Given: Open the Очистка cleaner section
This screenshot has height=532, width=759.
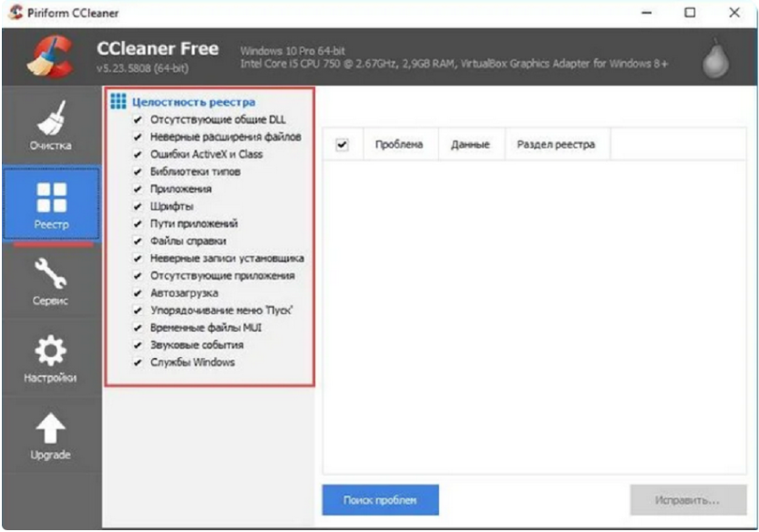Looking at the screenshot, I should [x=51, y=125].
